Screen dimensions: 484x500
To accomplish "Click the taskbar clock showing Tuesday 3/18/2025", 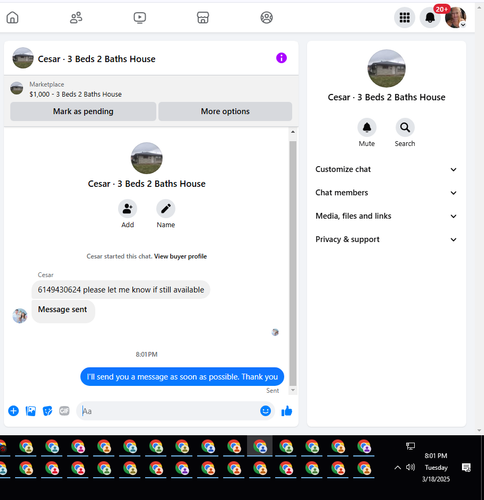I will pos(436,467).
